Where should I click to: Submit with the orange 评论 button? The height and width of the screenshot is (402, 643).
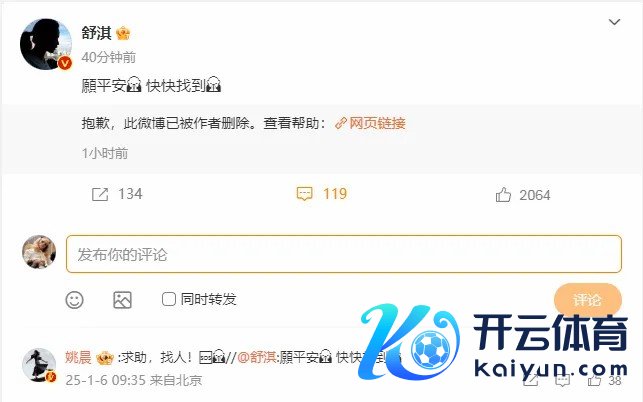tap(588, 300)
